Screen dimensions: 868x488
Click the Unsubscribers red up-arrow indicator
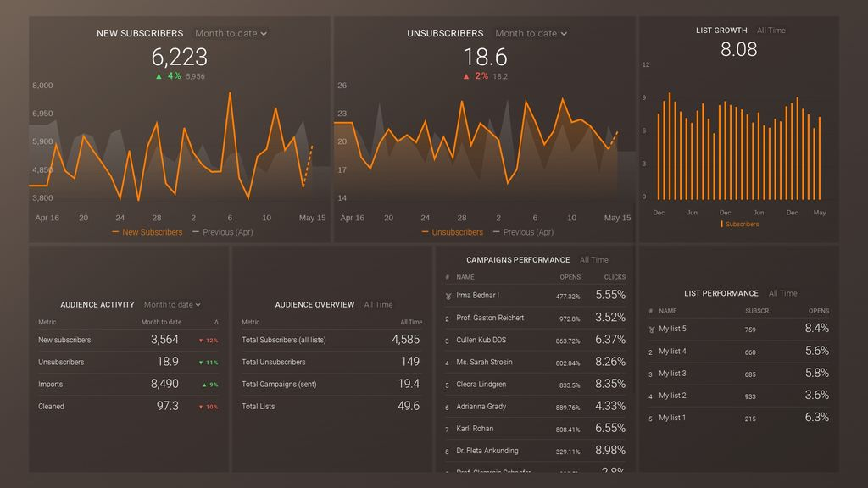pyautogui.click(x=466, y=76)
